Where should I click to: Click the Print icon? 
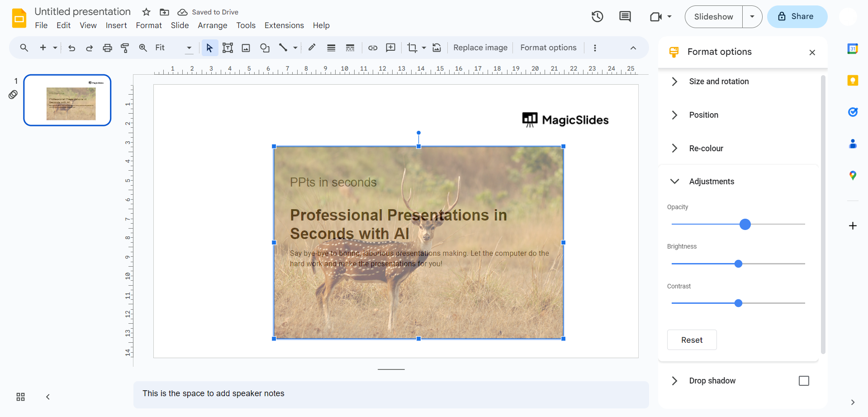click(107, 48)
